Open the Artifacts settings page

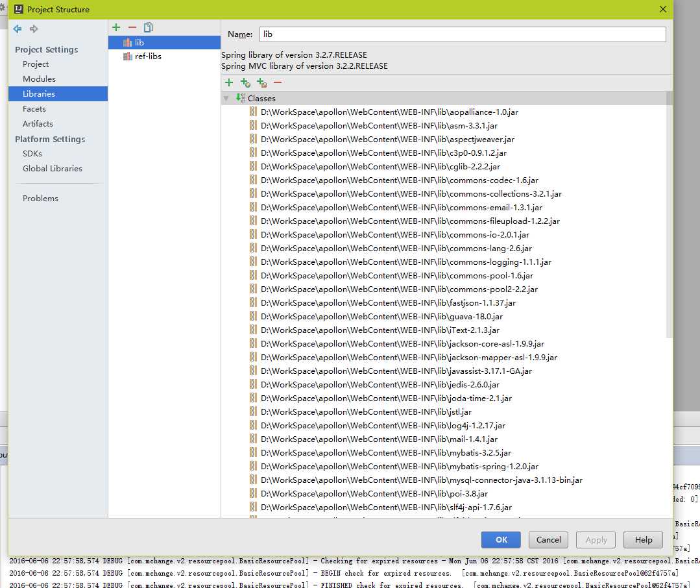[38, 124]
